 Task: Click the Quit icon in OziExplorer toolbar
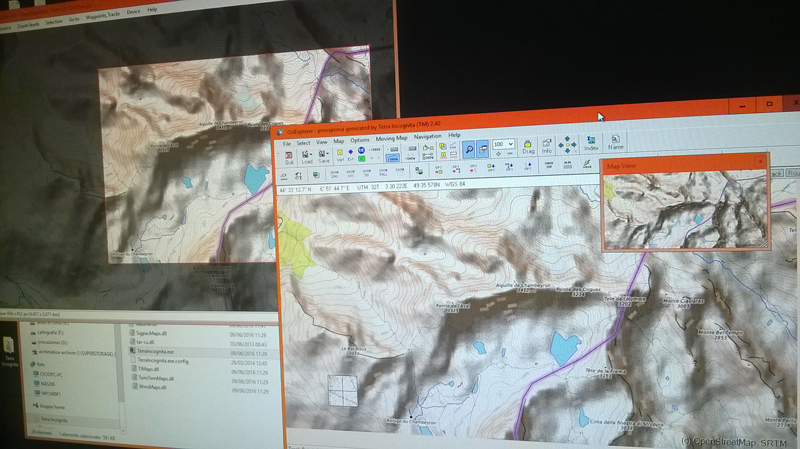click(289, 156)
